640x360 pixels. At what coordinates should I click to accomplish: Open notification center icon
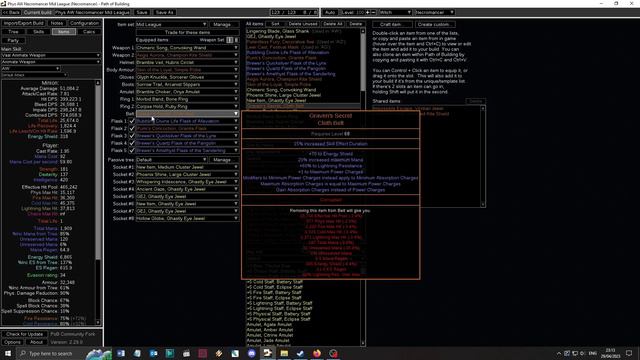click(x=629, y=353)
